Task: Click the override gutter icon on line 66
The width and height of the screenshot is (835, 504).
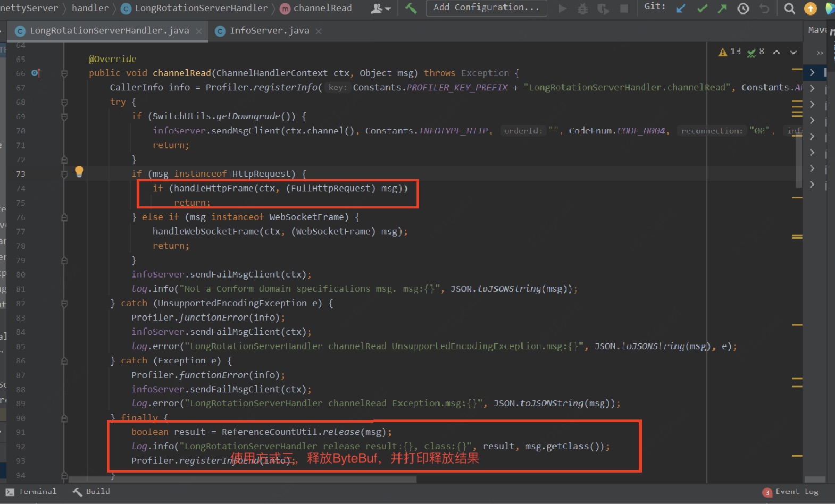Action: 36,73
